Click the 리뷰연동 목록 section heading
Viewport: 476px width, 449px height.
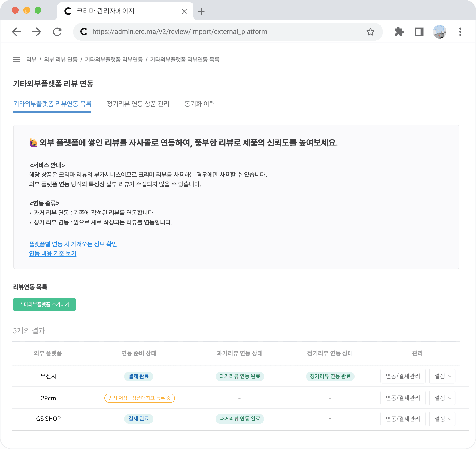pyautogui.click(x=30, y=287)
